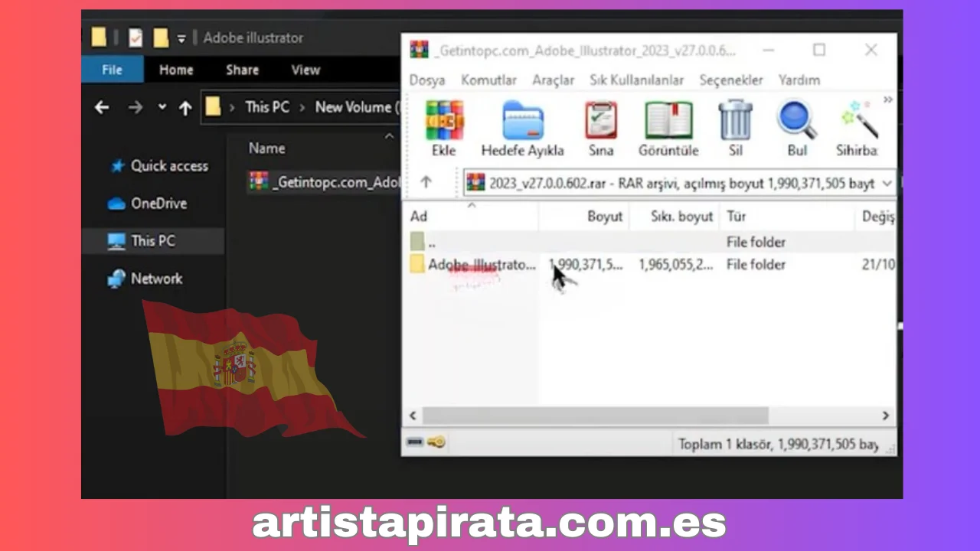The height and width of the screenshot is (551, 980).
Task: Click the drive icon in WinRAR status bar
Action: pos(416,442)
